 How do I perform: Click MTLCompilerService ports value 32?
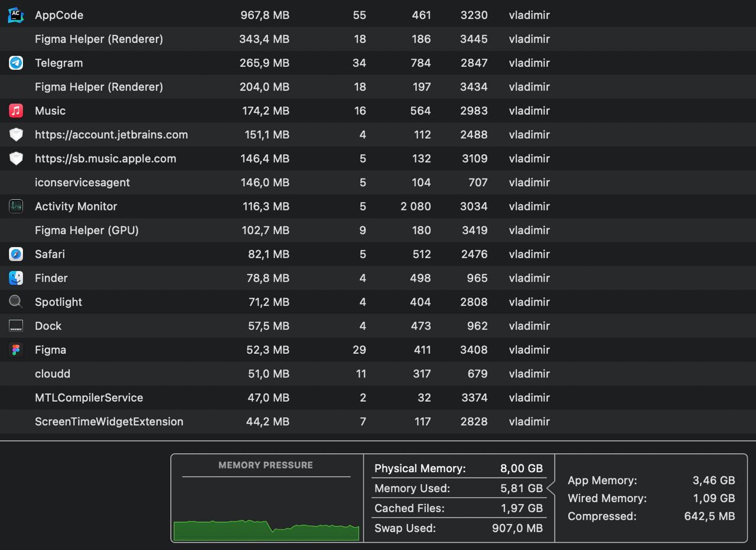(x=424, y=398)
